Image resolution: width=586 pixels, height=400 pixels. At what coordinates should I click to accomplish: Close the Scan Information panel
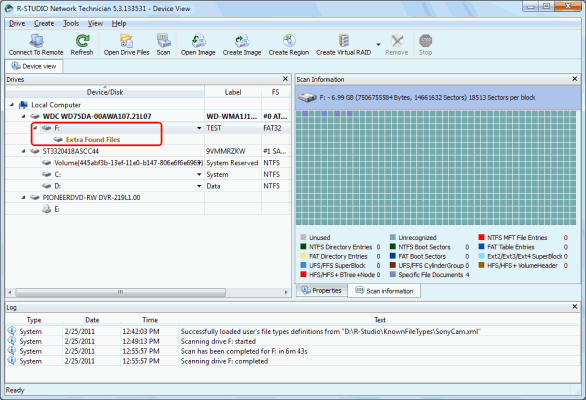(575, 79)
